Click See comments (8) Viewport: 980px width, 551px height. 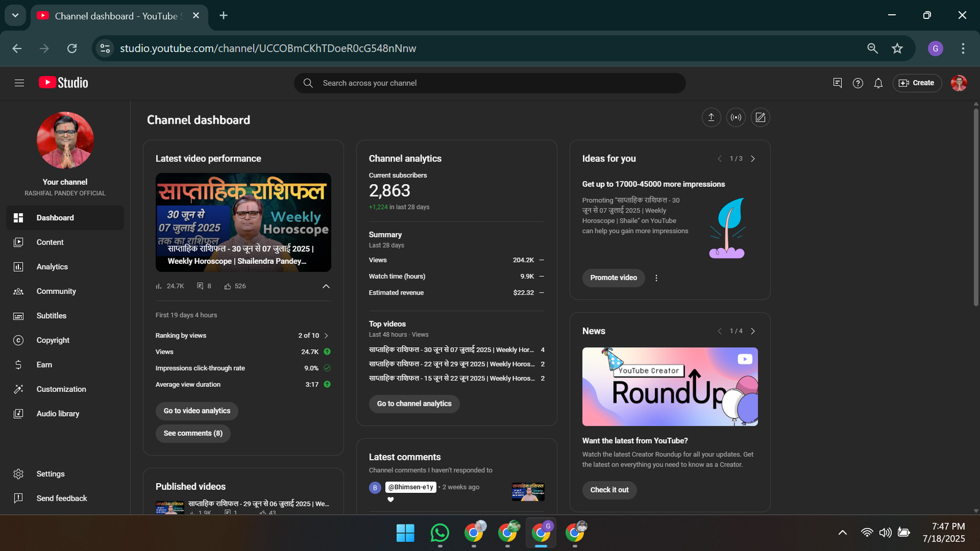click(193, 433)
